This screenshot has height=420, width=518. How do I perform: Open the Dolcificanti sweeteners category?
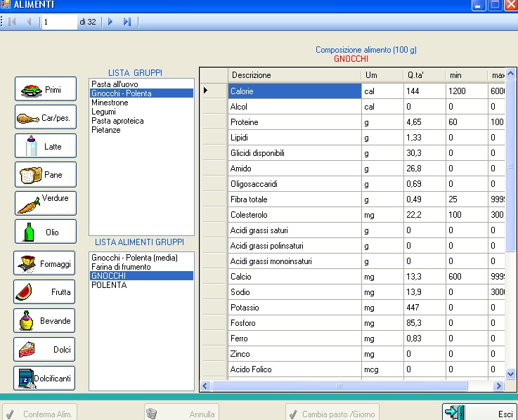44,378
